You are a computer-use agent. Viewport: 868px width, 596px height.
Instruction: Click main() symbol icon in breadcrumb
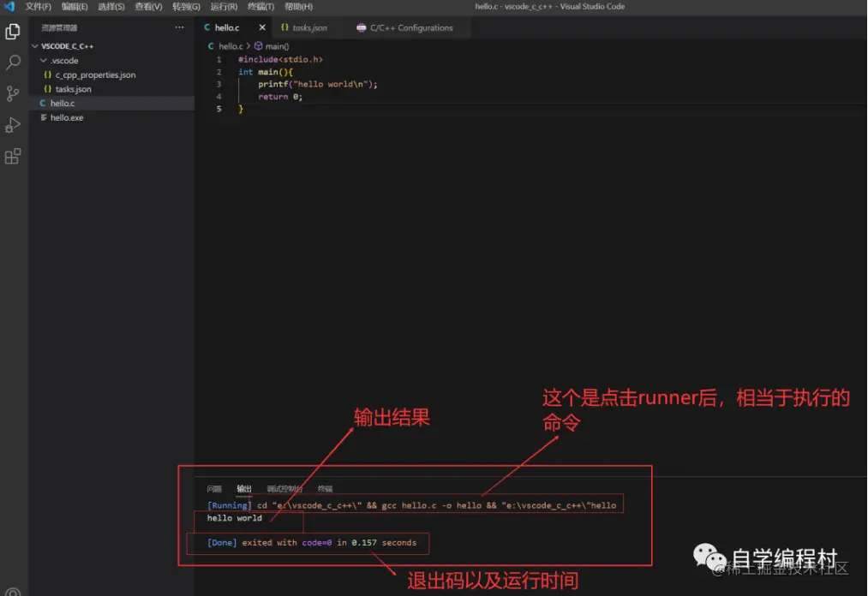259,46
